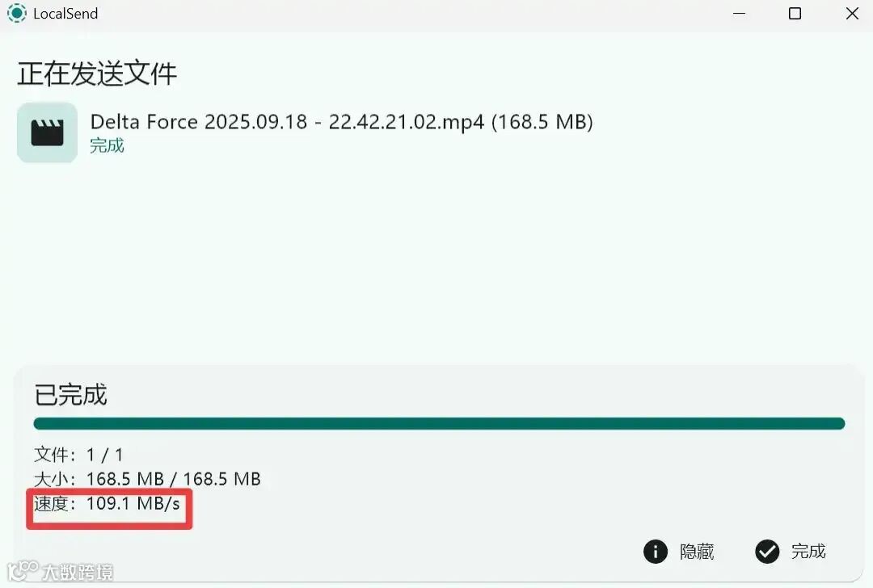
Task: Click the 完成 button label at the bottom right
Action: point(808,552)
